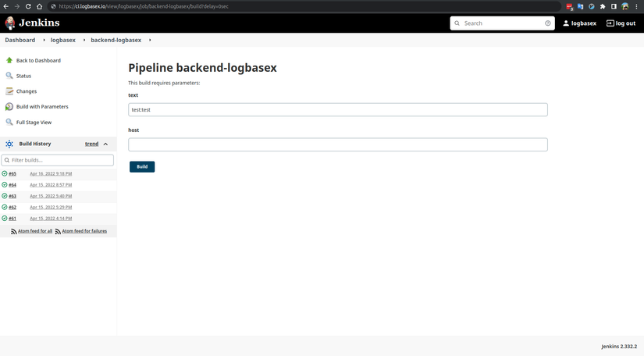Image resolution: width=644 pixels, height=356 pixels.
Task: Click the browser address bar URL
Action: (144, 6)
